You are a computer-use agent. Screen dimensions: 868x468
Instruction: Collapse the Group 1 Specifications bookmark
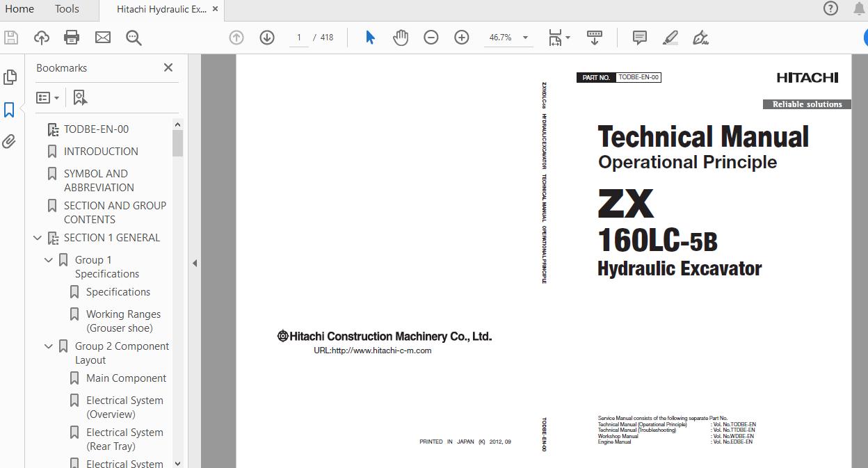48,259
